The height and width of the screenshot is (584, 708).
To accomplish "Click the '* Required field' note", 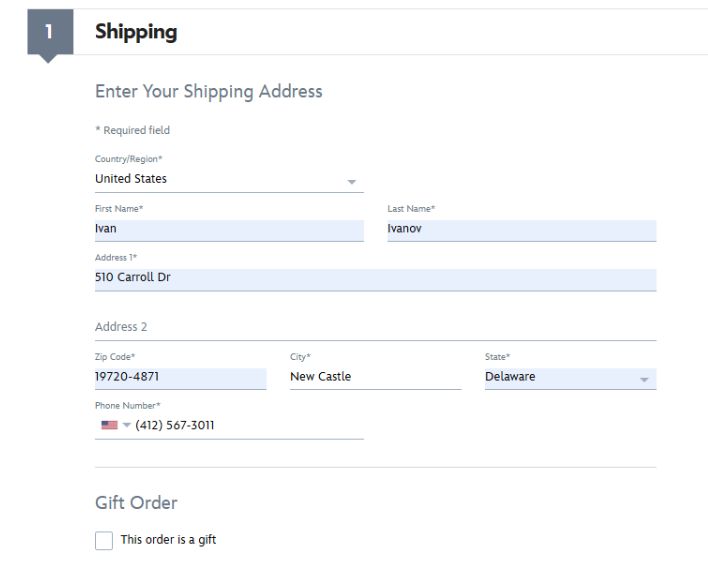I will [x=132, y=130].
